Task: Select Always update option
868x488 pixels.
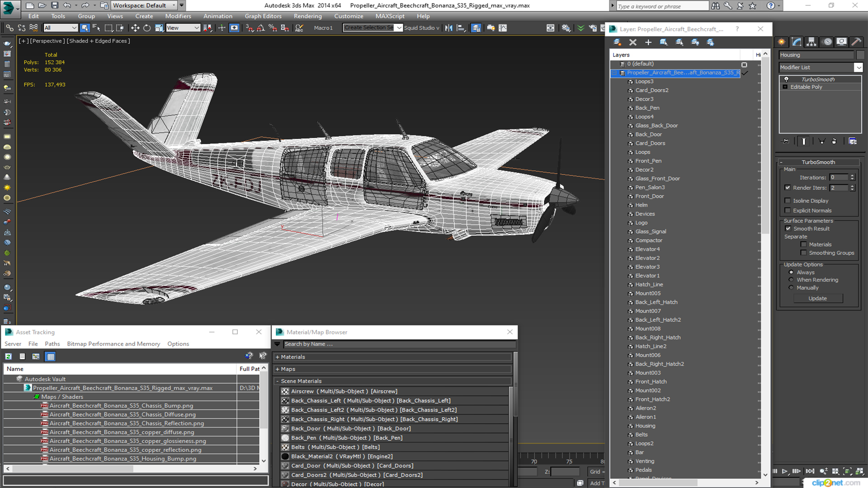Action: (x=791, y=272)
